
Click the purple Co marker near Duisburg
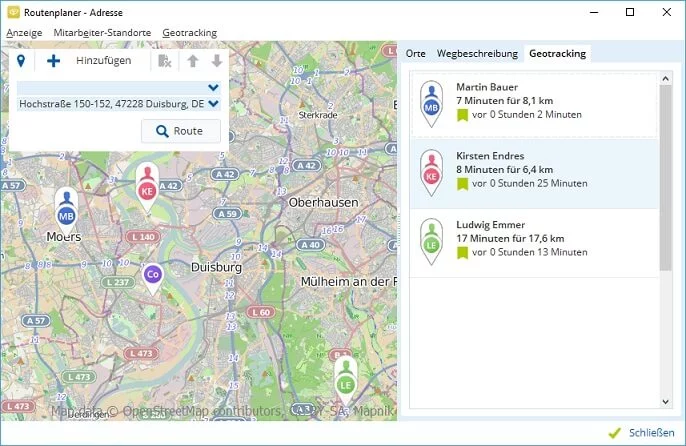click(152, 273)
